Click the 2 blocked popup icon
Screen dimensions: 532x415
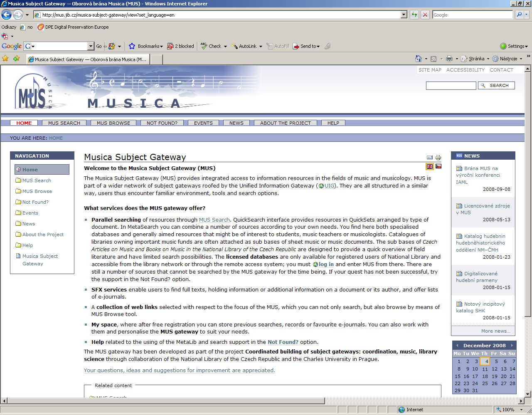point(170,46)
